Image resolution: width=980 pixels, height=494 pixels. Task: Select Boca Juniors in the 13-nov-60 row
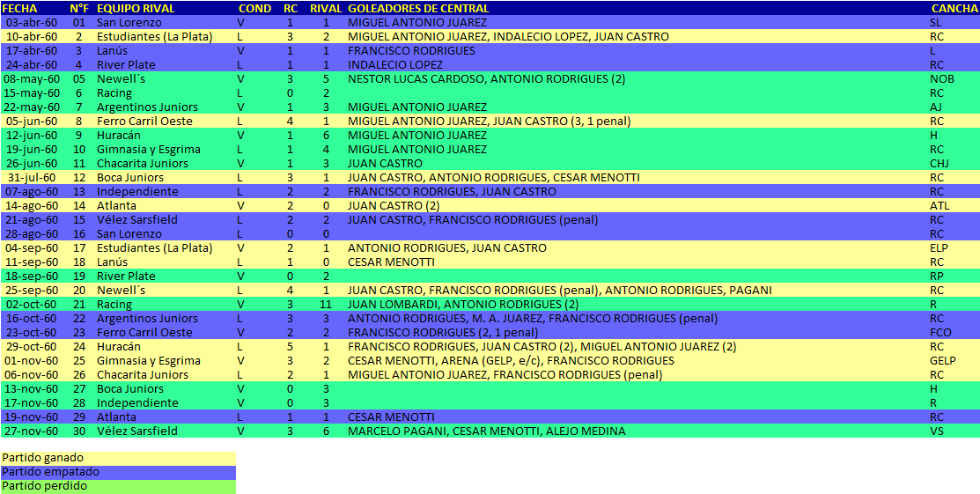click(x=132, y=388)
